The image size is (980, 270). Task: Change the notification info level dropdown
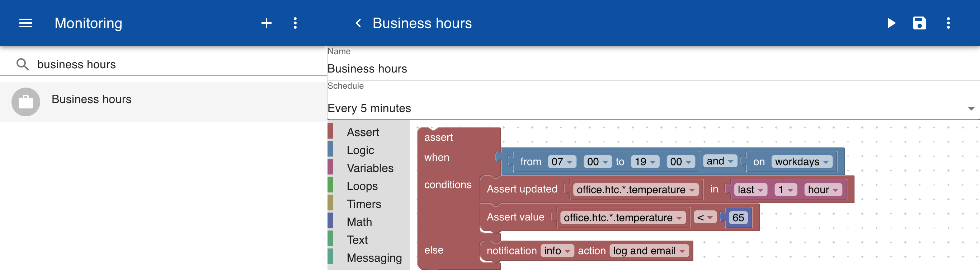pyautogui.click(x=557, y=251)
